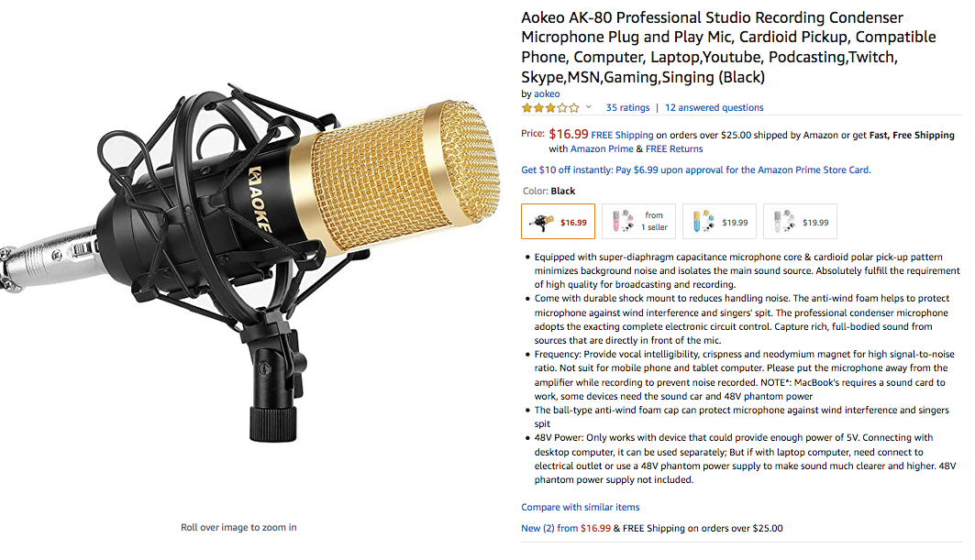975x560 pixels.
Task: Open the 35 ratings link
Action: coord(627,107)
